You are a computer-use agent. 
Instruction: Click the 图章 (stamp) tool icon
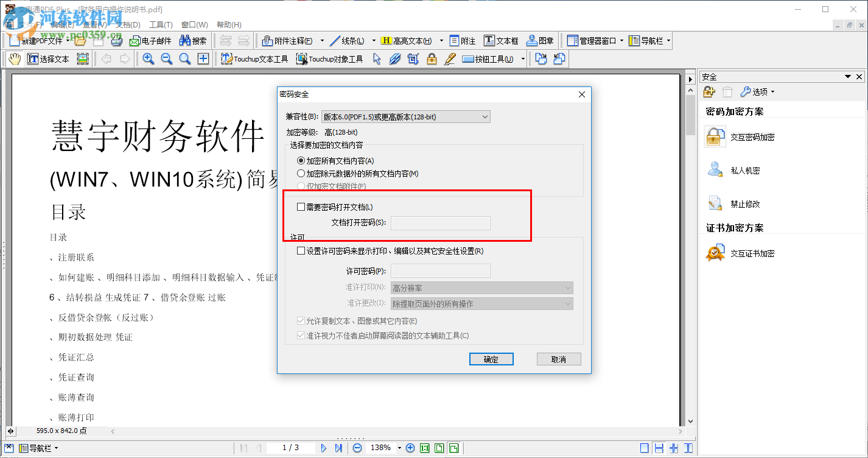pos(538,40)
